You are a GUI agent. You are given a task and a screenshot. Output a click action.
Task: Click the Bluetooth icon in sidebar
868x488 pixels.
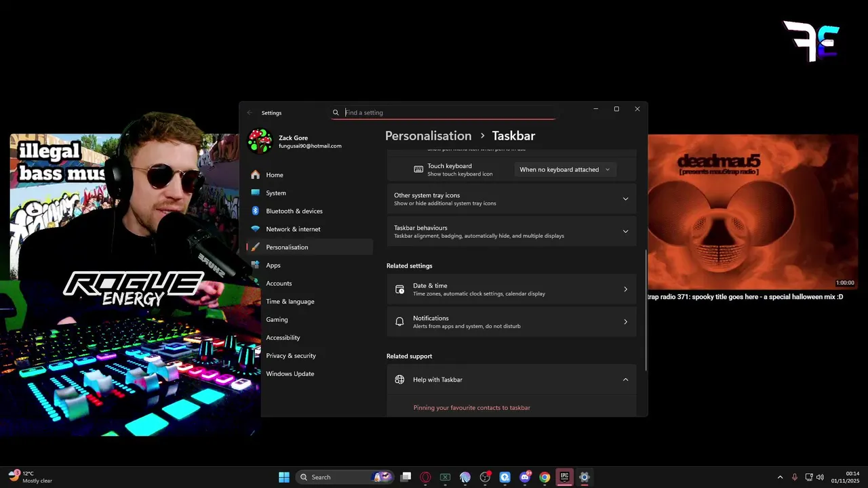coord(256,211)
